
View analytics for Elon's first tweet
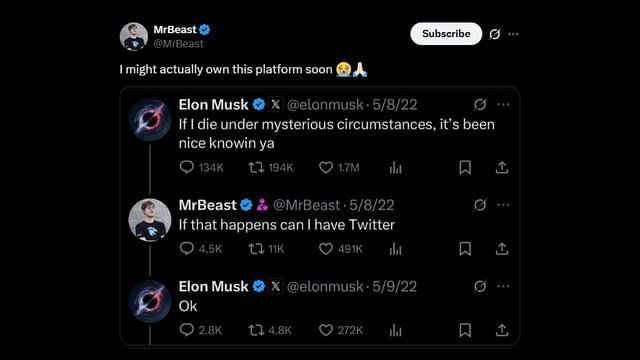pos(396,167)
